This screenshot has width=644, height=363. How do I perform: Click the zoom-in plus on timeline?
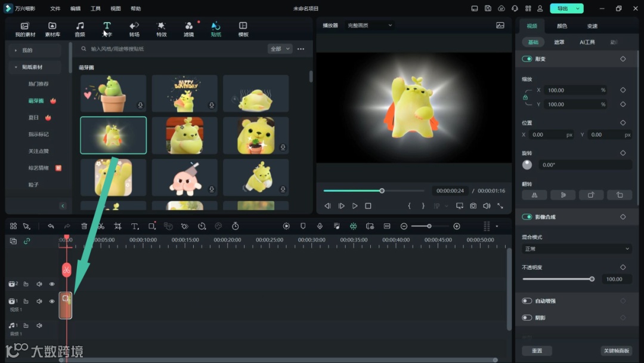(x=457, y=226)
